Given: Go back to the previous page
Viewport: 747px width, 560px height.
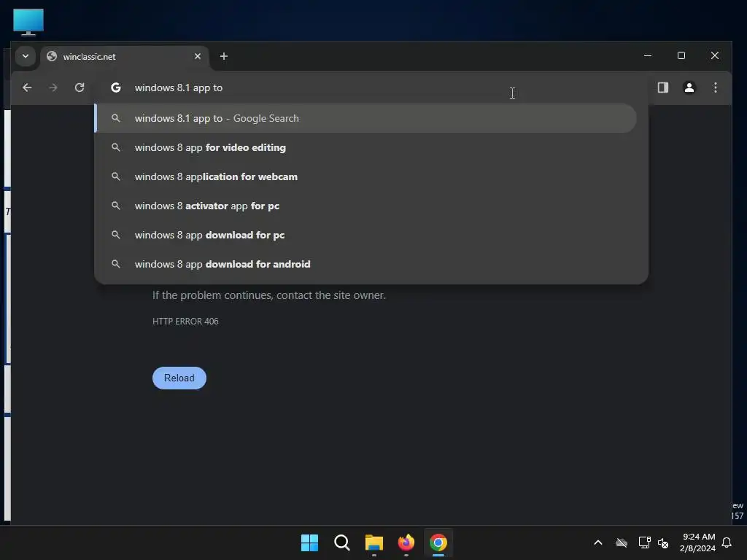Looking at the screenshot, I should point(27,87).
